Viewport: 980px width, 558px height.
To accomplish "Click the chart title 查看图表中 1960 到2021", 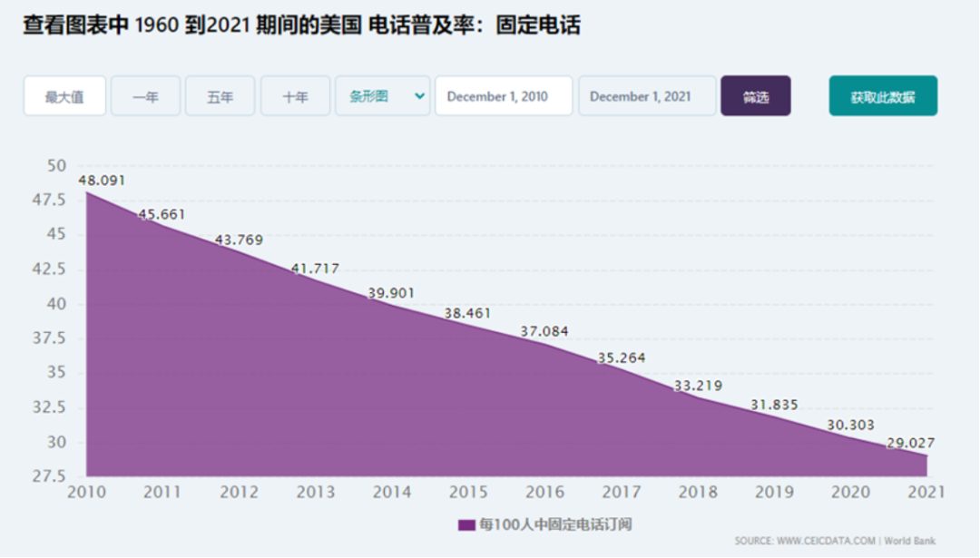I will (x=136, y=25).
